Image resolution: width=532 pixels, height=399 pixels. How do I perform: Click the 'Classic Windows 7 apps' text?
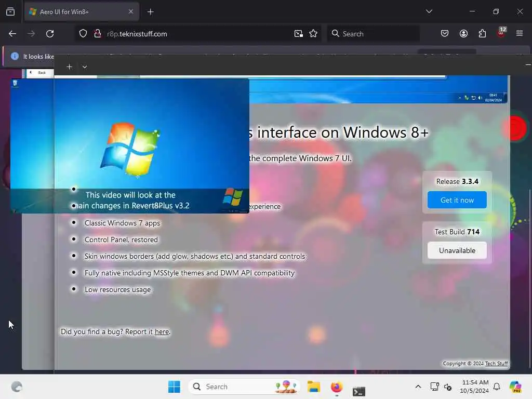point(122,223)
